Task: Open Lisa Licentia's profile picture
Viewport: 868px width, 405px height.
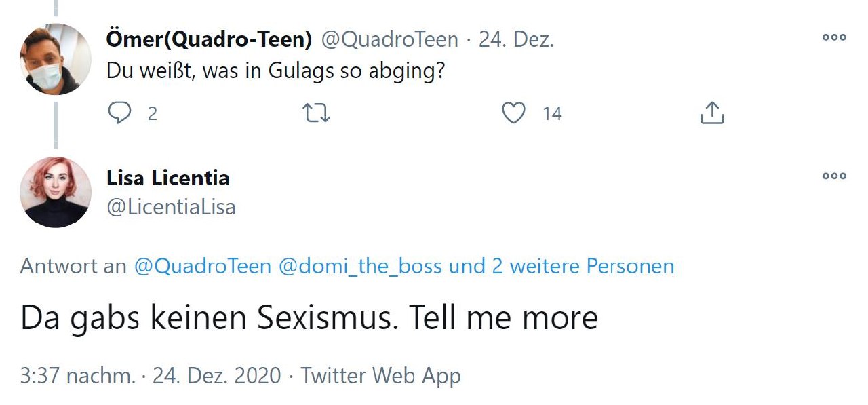Action: (56, 192)
